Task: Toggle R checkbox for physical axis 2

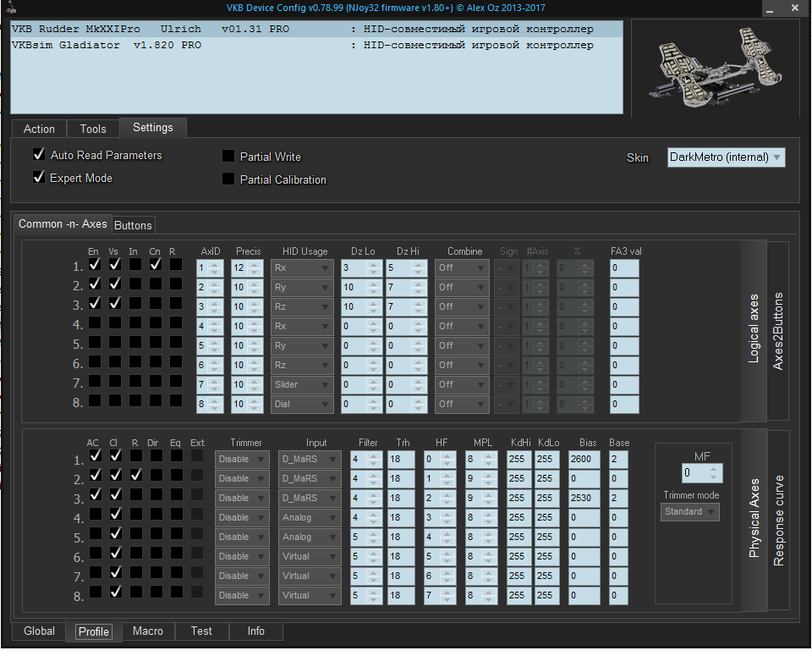Action: [135, 475]
